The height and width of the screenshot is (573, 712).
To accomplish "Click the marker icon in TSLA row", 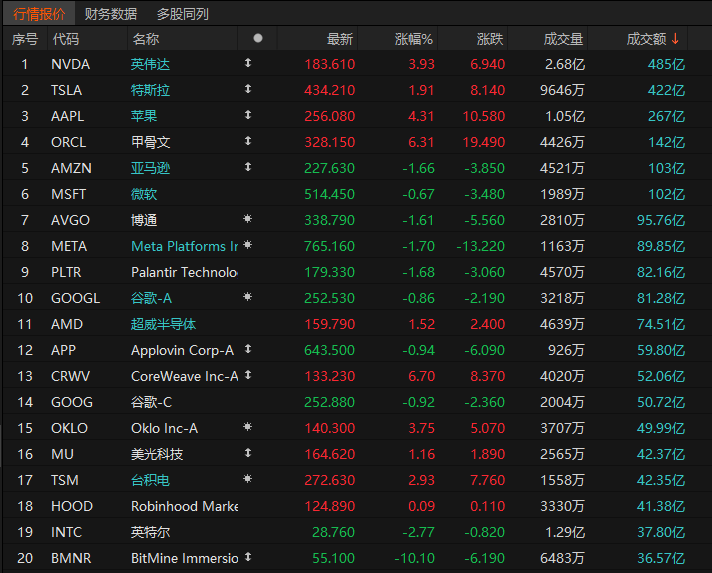I will (x=248, y=89).
